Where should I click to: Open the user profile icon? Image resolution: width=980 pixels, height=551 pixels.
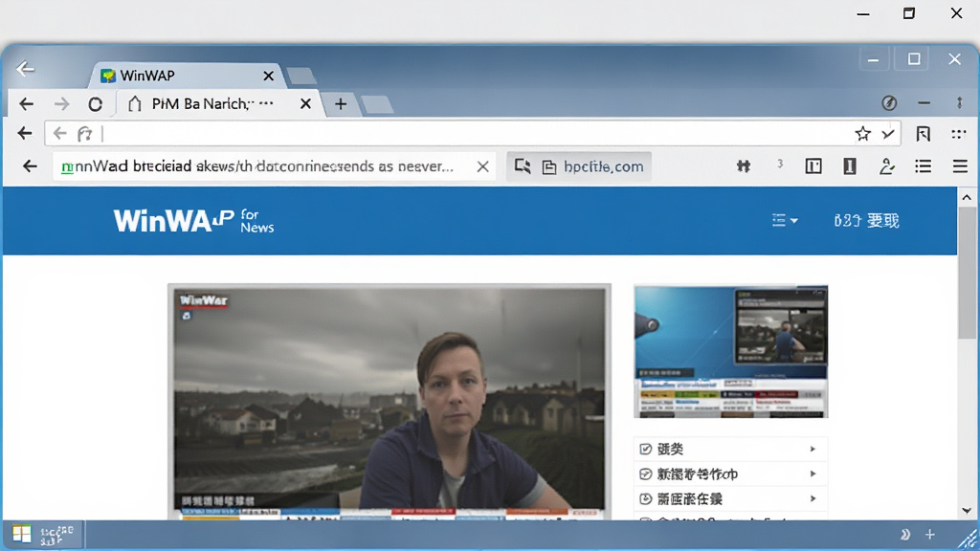pos(886,166)
